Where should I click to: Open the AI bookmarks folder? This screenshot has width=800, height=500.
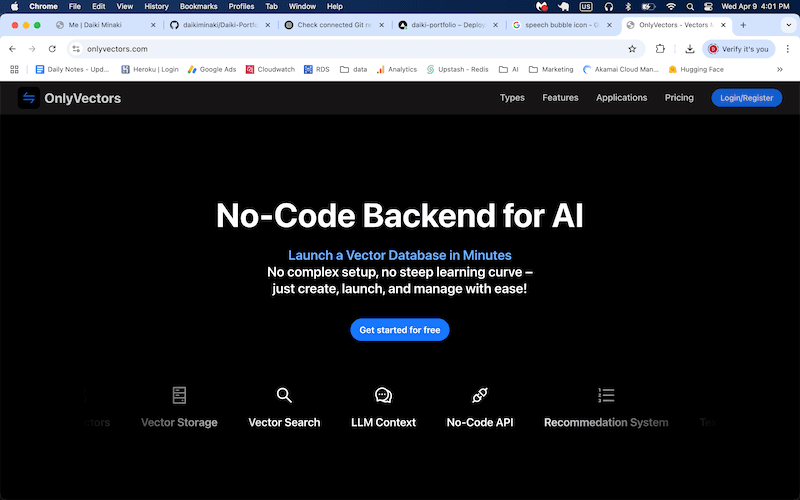pos(509,69)
